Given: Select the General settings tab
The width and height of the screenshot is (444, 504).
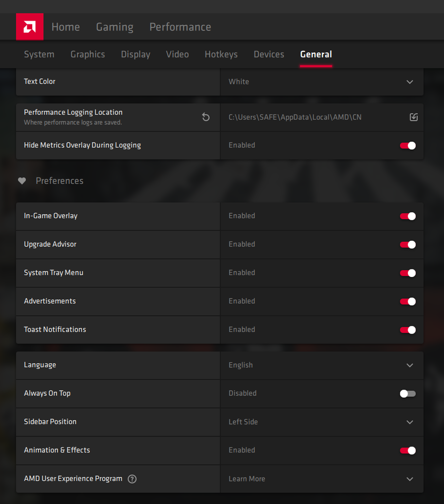Looking at the screenshot, I should [x=316, y=54].
